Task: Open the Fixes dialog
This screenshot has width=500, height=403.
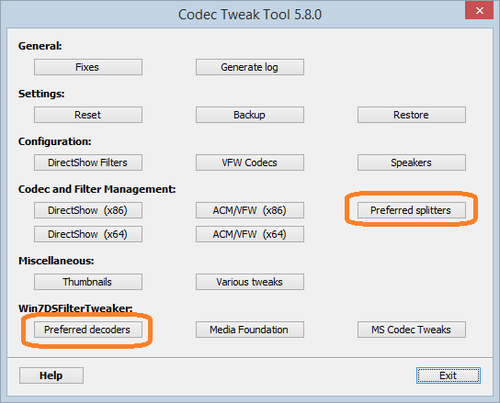Action: 88,67
